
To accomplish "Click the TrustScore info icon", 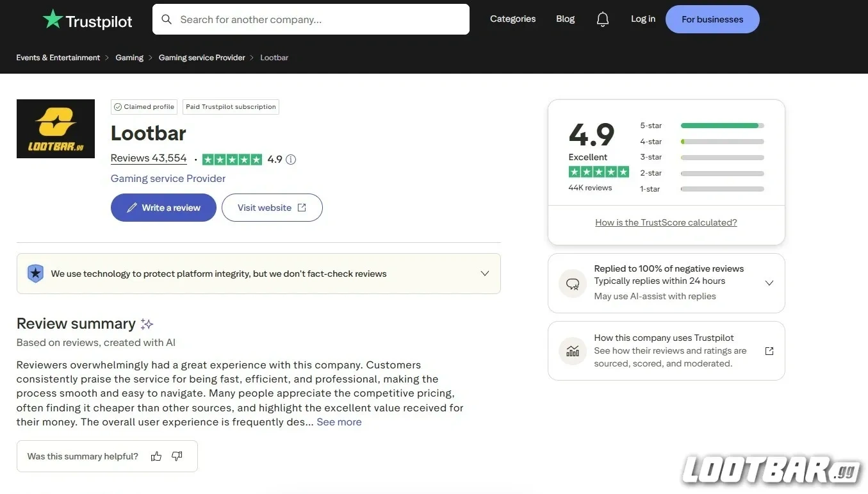I will point(291,159).
